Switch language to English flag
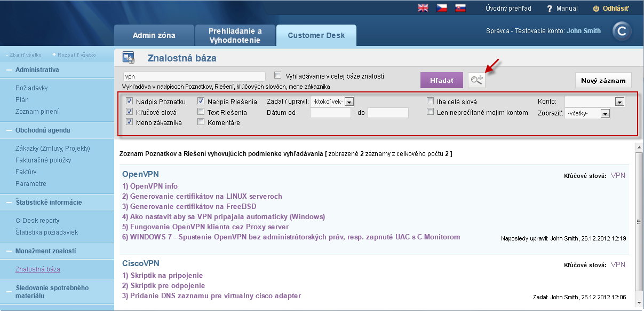 point(423,8)
